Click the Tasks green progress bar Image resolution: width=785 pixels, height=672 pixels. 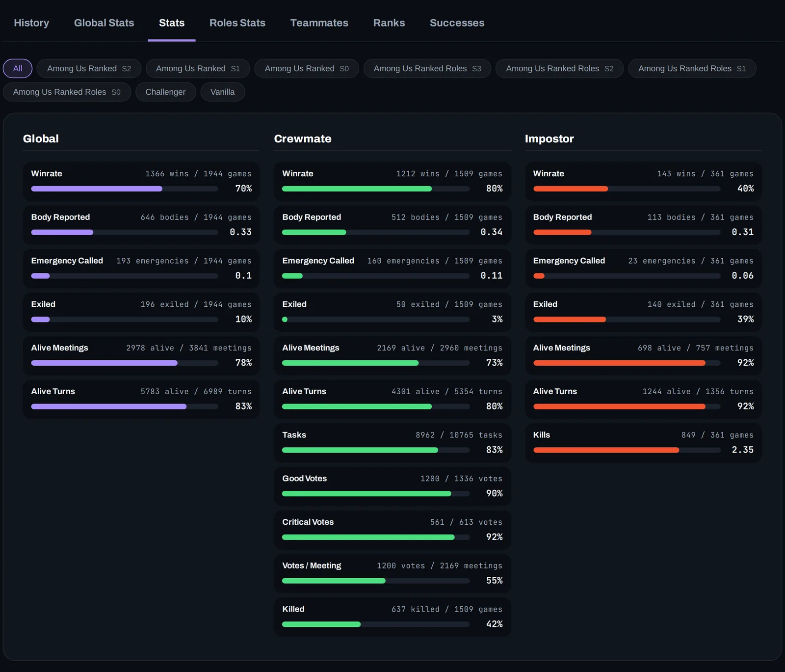coord(360,450)
